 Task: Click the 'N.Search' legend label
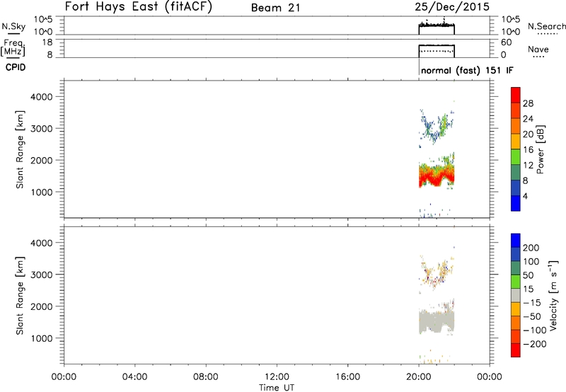(546, 26)
